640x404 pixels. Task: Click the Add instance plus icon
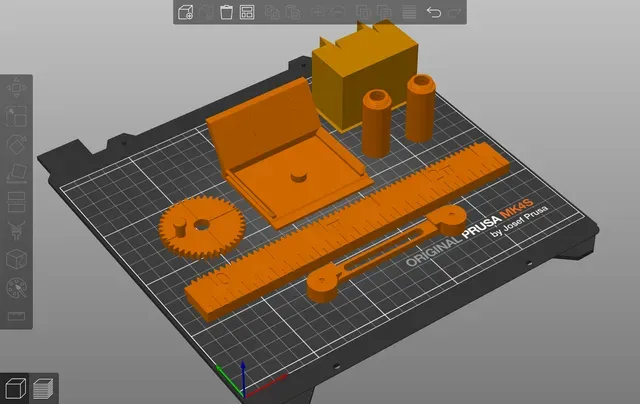pos(318,12)
